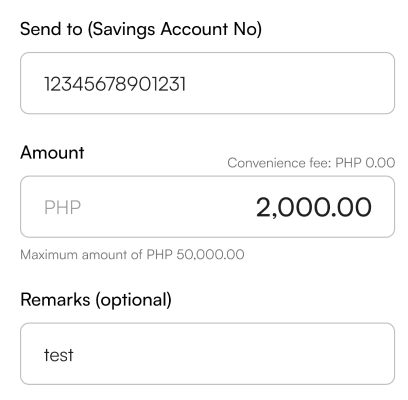The height and width of the screenshot is (400, 408).
Task: Focus the Remarks optional text field
Action: click(207, 354)
